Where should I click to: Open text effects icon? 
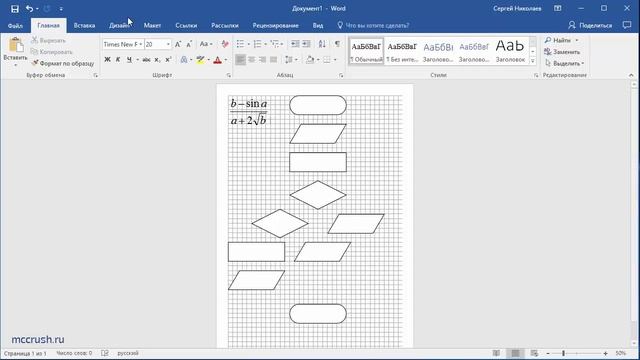tap(184, 60)
